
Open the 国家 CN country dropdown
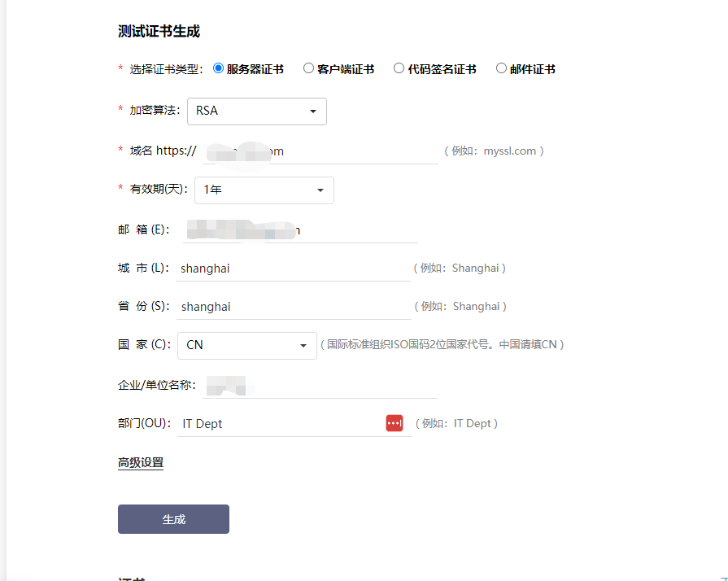(246, 345)
